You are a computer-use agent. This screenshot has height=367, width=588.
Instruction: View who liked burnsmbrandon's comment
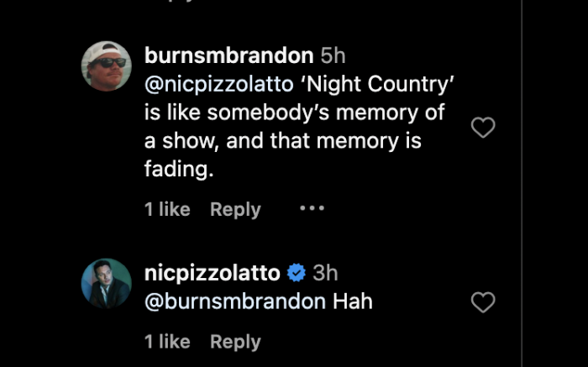167,209
